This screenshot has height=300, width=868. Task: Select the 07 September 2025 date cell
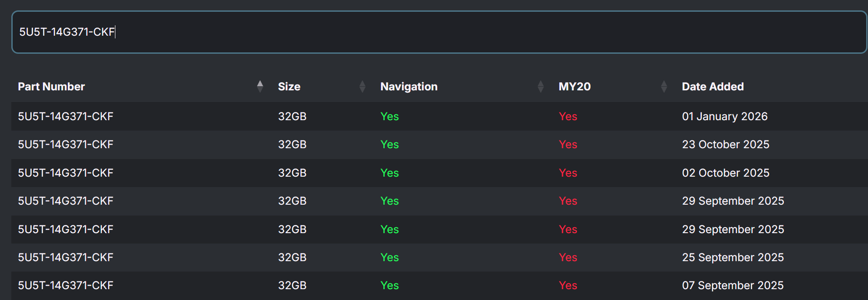pyautogui.click(x=732, y=285)
